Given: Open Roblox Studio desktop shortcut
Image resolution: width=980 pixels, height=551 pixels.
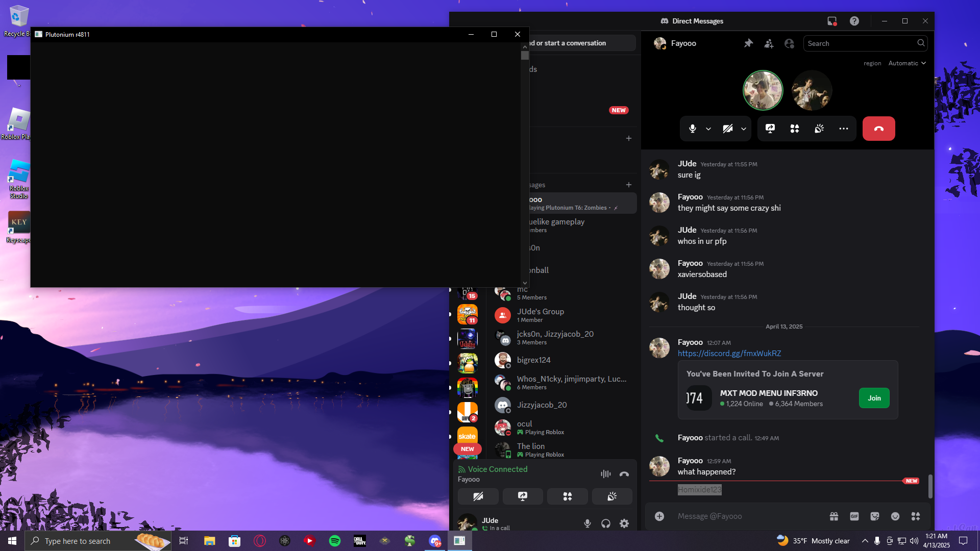Looking at the screenshot, I should pos(19,179).
